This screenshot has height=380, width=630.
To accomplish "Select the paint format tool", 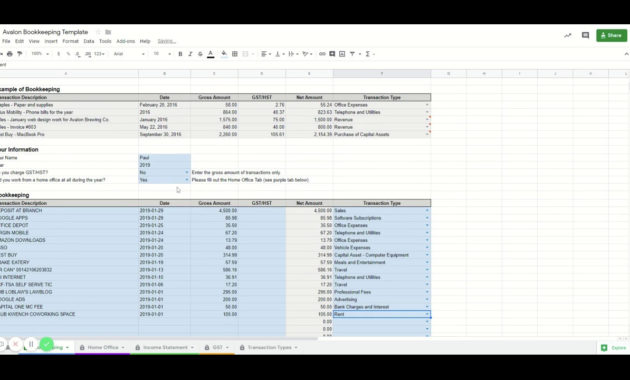I will (x=19, y=54).
